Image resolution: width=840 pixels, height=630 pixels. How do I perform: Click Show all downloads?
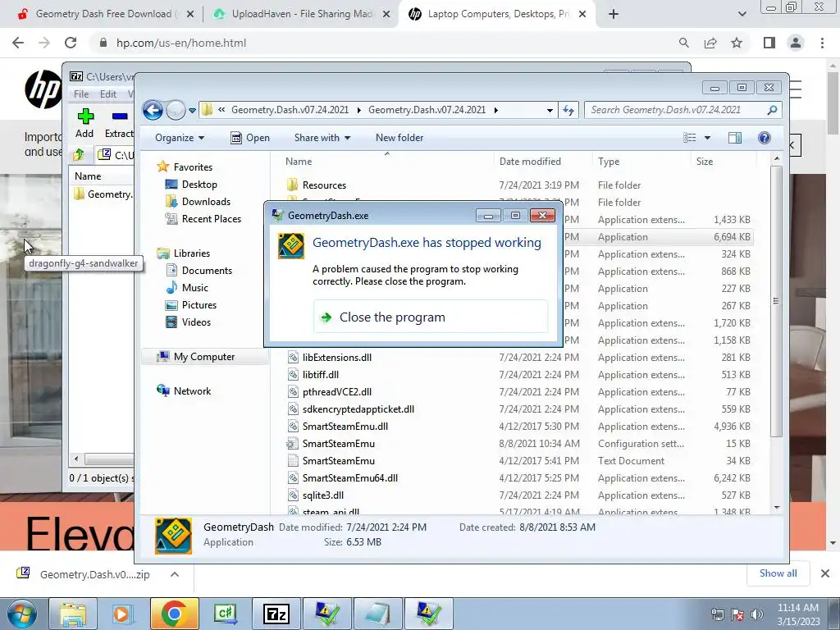click(x=778, y=573)
